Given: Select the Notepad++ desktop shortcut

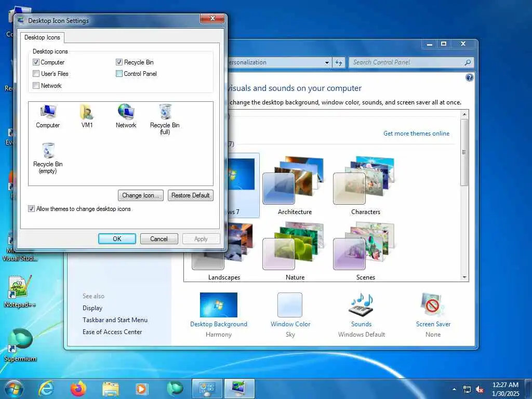Looking at the screenshot, I should 20,291.
